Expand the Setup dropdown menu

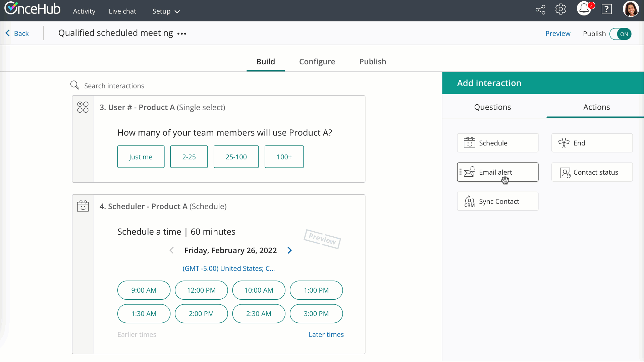(x=166, y=11)
